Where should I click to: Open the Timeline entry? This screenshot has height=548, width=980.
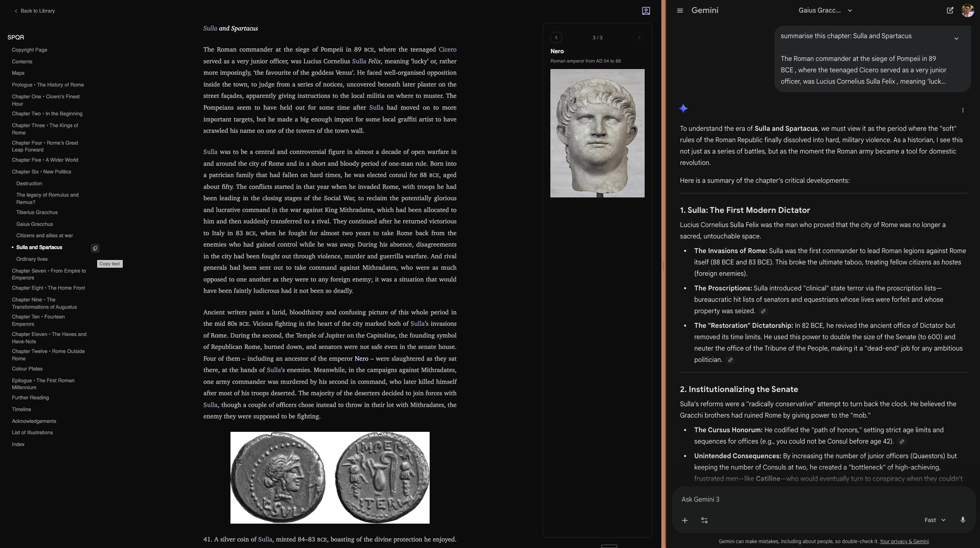21,409
